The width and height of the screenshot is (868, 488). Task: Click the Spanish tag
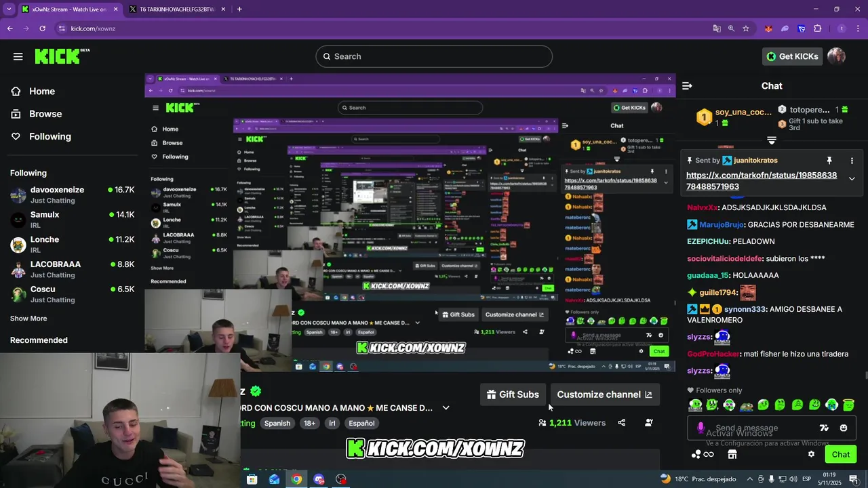(x=277, y=423)
